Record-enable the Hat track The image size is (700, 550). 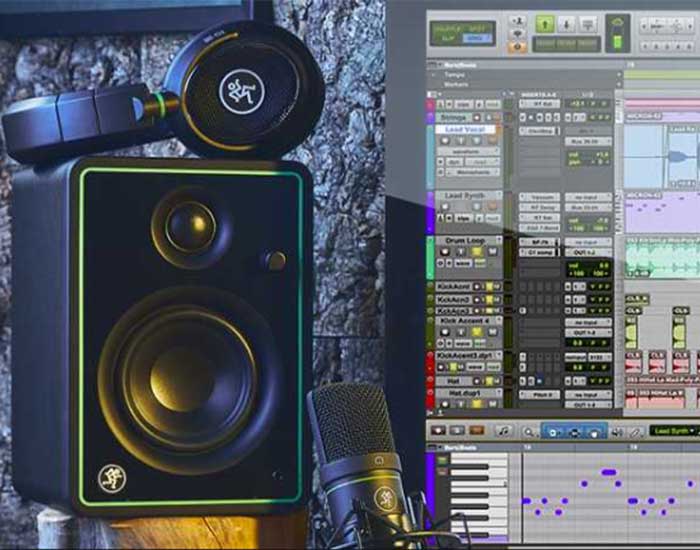(477, 381)
